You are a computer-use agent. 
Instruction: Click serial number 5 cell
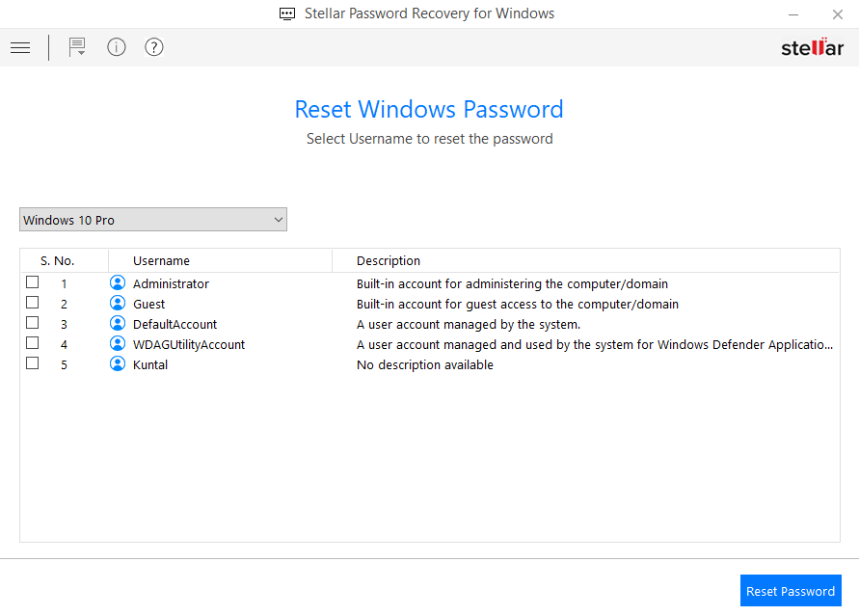tap(64, 365)
